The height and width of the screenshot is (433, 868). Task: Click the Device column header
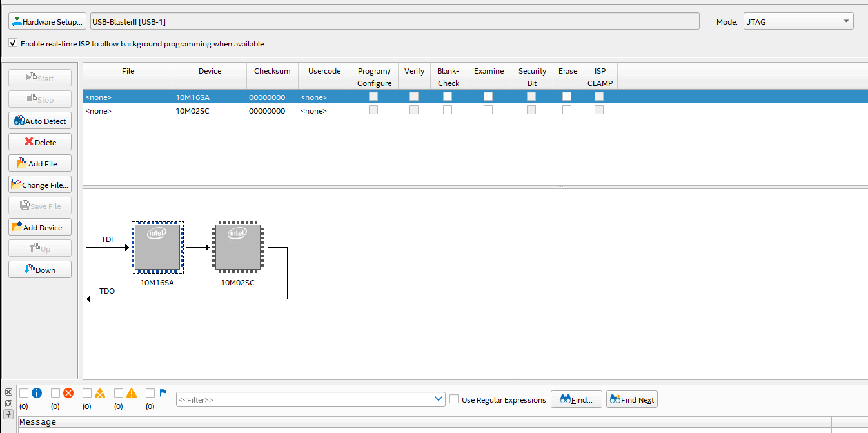(210, 76)
